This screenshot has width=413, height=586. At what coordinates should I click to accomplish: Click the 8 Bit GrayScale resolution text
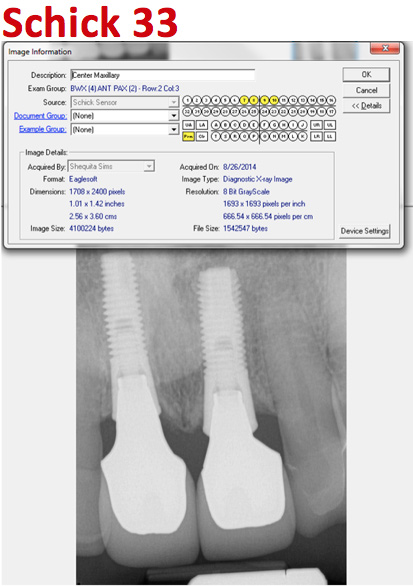[246, 191]
